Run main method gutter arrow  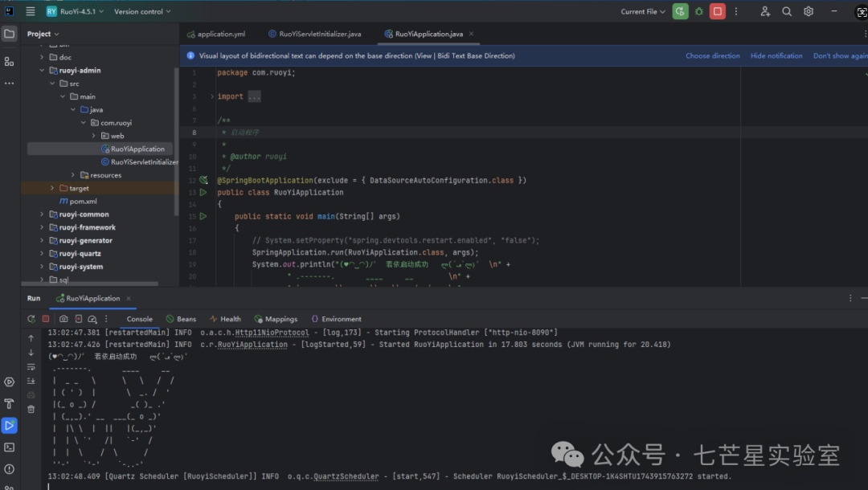(x=203, y=216)
